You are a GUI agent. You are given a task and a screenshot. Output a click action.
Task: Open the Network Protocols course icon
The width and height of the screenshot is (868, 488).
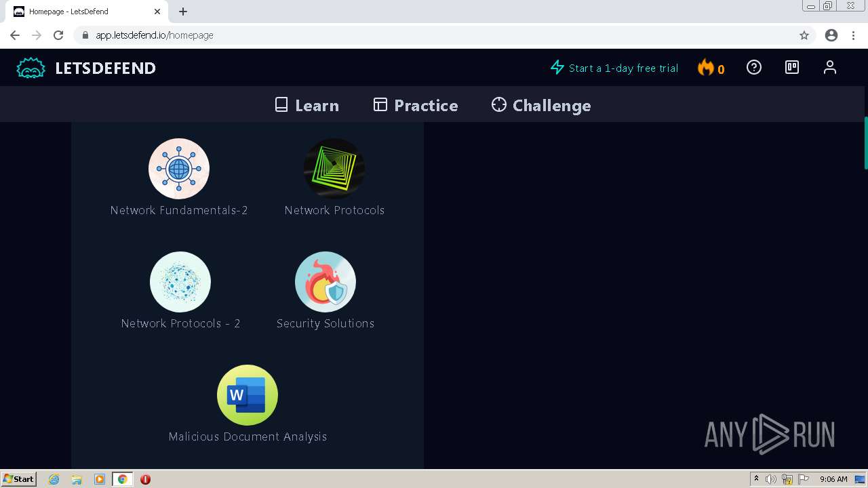(x=334, y=169)
